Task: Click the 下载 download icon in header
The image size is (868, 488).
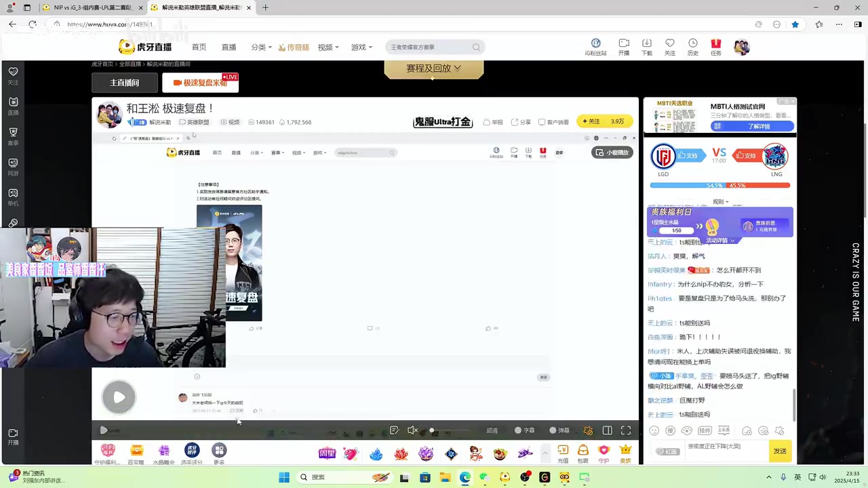Action: click(x=646, y=47)
